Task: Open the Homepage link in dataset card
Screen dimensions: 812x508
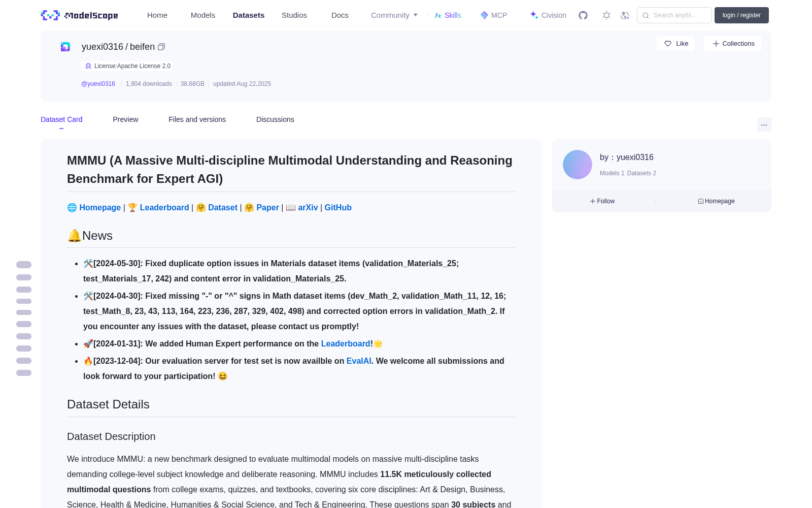Action: (100, 207)
